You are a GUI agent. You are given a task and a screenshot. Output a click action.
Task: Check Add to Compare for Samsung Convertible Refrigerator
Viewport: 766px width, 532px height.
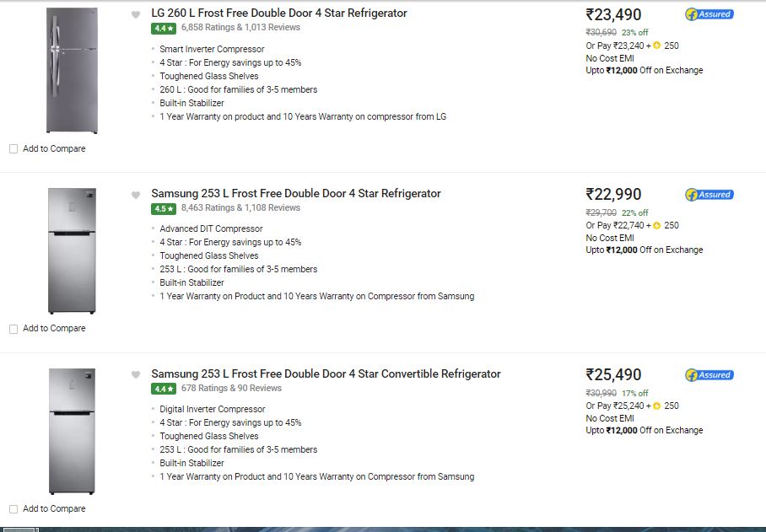pos(13,509)
